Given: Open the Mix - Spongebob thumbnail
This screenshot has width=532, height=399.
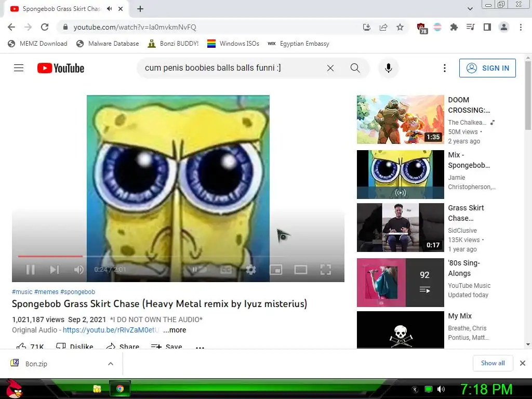Looking at the screenshot, I should (x=401, y=175).
